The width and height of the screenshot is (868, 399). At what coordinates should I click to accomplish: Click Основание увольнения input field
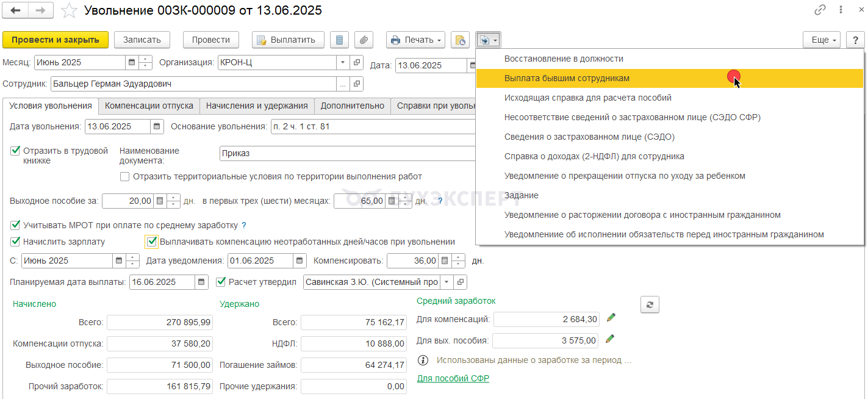click(x=373, y=126)
